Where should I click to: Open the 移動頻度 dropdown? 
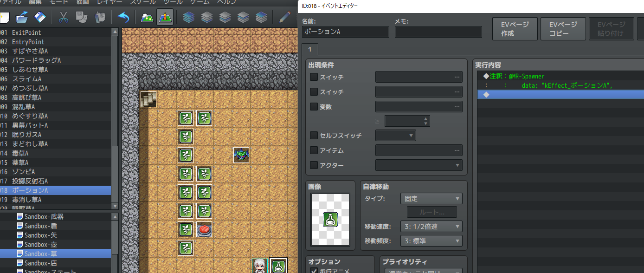pyautogui.click(x=431, y=241)
